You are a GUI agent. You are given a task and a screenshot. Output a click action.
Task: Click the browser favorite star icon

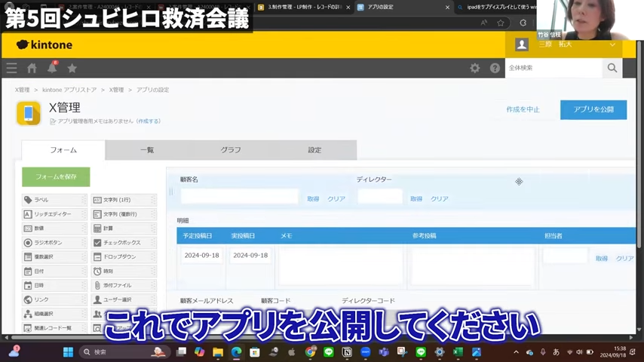click(501, 23)
